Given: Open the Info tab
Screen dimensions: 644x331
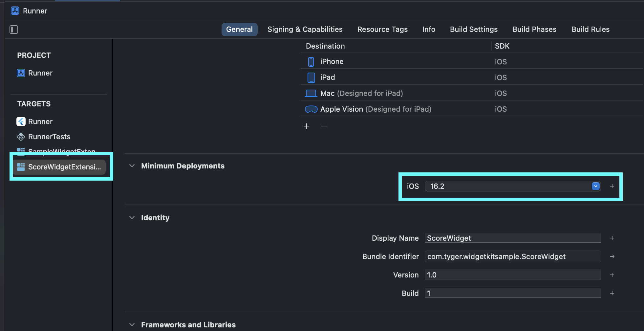Looking at the screenshot, I should (x=429, y=29).
